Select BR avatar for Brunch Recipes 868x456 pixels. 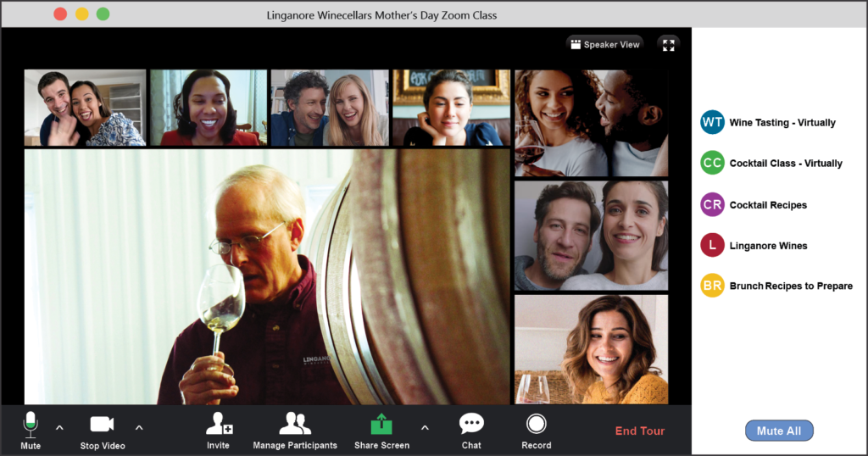(712, 286)
